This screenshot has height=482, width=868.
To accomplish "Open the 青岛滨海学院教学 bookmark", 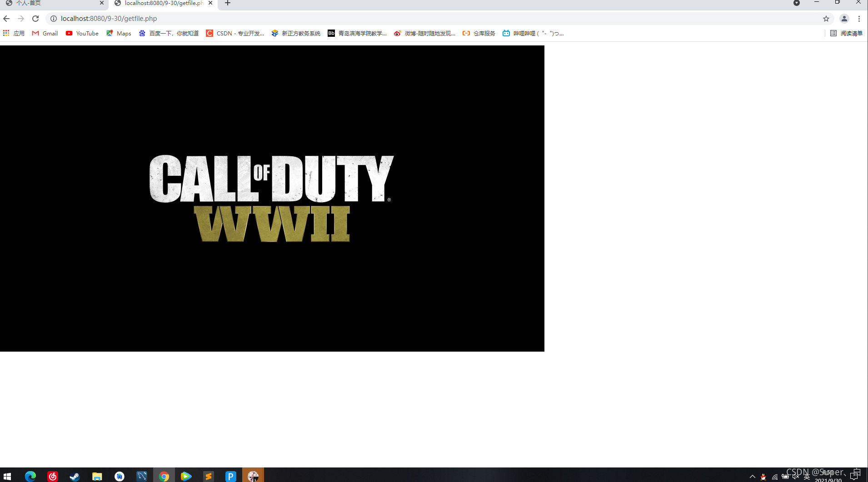I will pyautogui.click(x=357, y=33).
